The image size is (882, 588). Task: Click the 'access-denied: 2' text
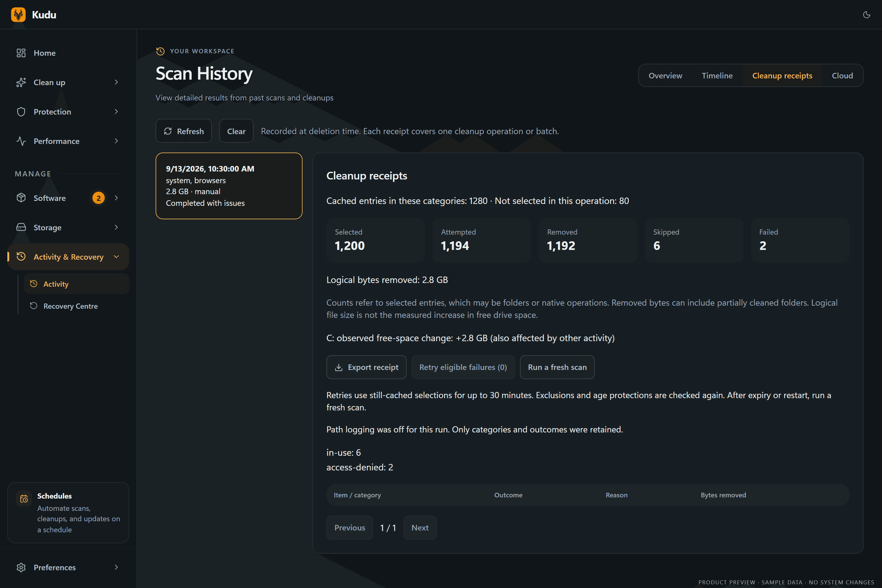[360, 467]
